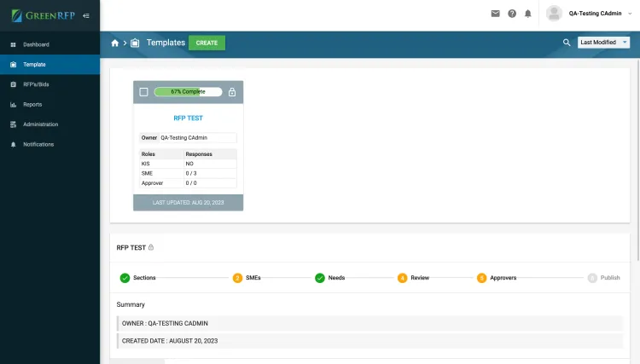The width and height of the screenshot is (640, 364).
Task: Open the notification bell in the top bar
Action: point(527,14)
